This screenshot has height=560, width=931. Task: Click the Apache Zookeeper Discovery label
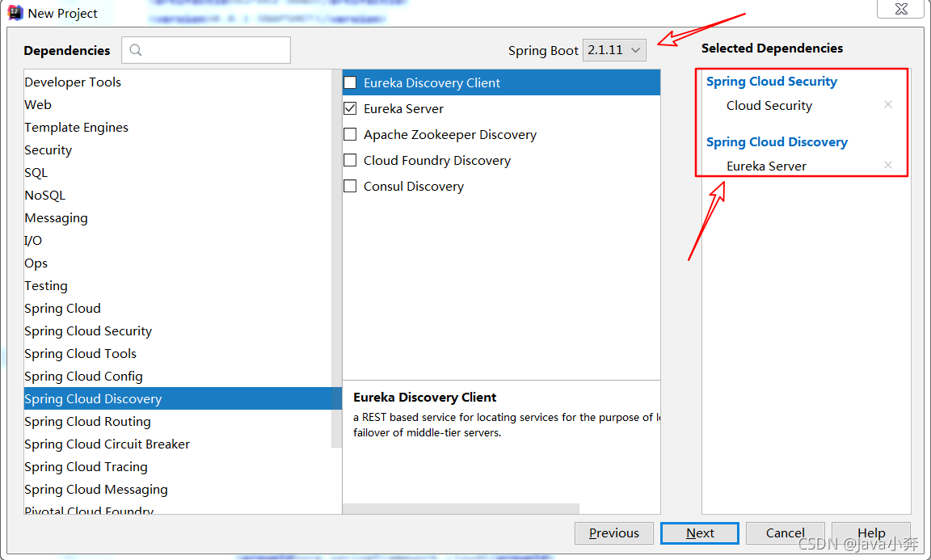tap(449, 135)
